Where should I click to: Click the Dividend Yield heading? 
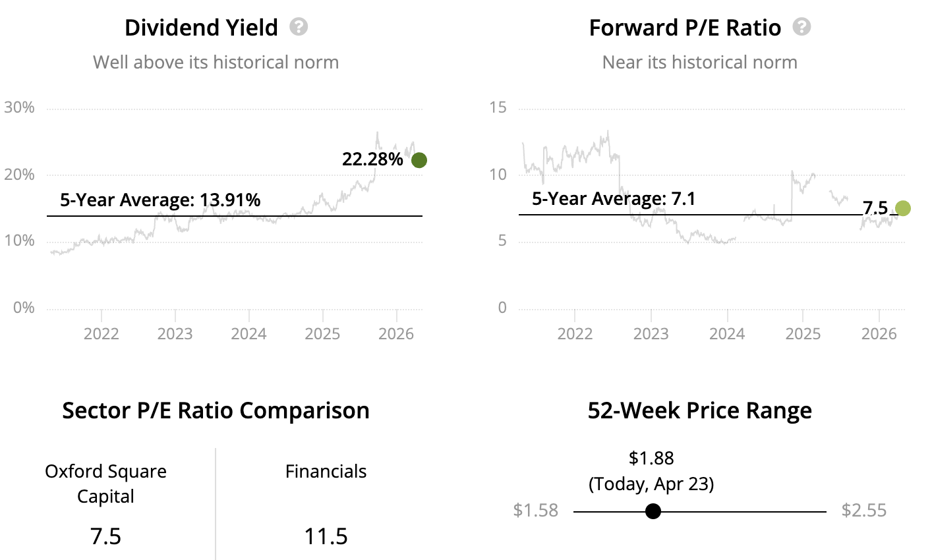[x=201, y=28]
